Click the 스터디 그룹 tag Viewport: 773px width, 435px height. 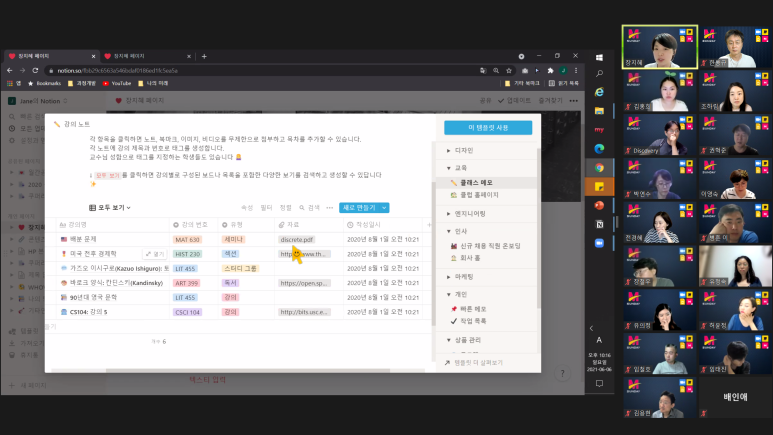[x=241, y=268]
